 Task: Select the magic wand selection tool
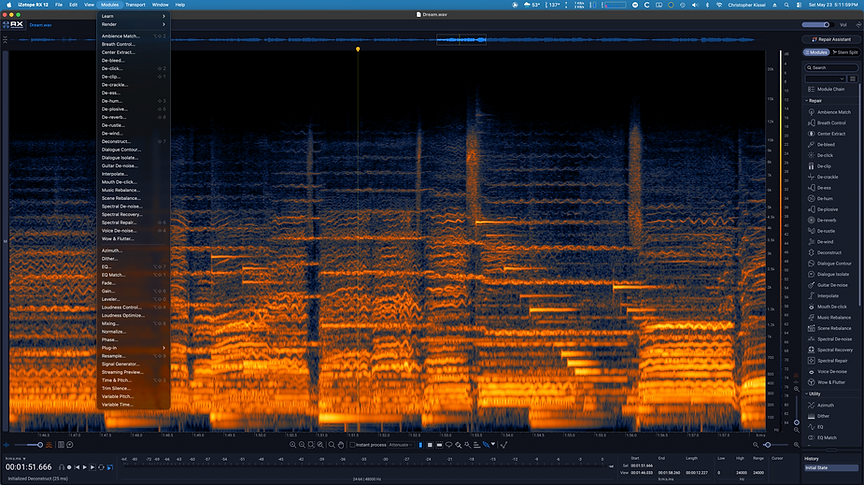tap(467, 445)
